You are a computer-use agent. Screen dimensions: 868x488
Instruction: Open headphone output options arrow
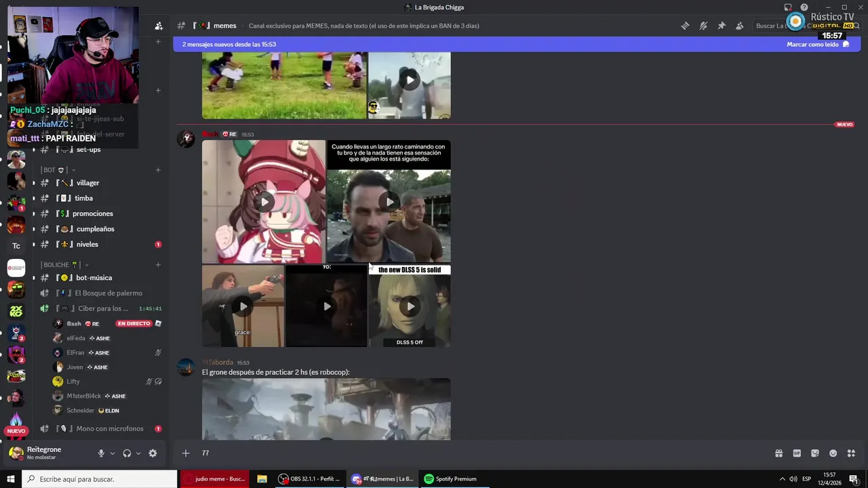coord(138,453)
